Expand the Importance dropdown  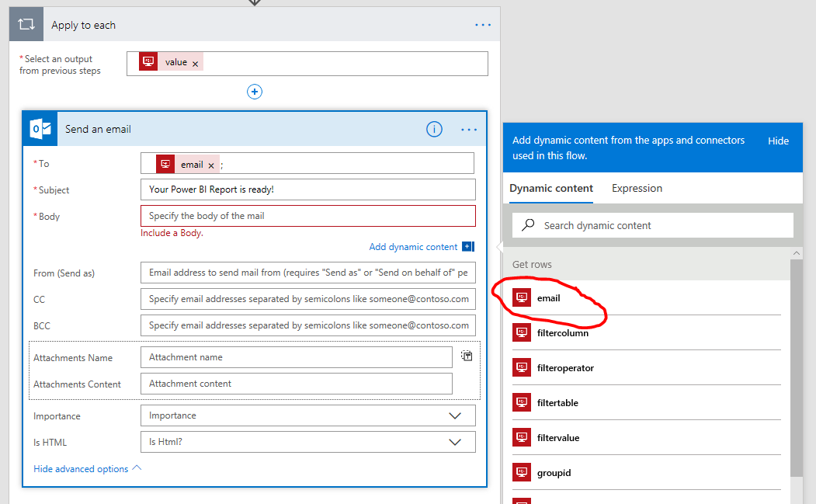455,415
